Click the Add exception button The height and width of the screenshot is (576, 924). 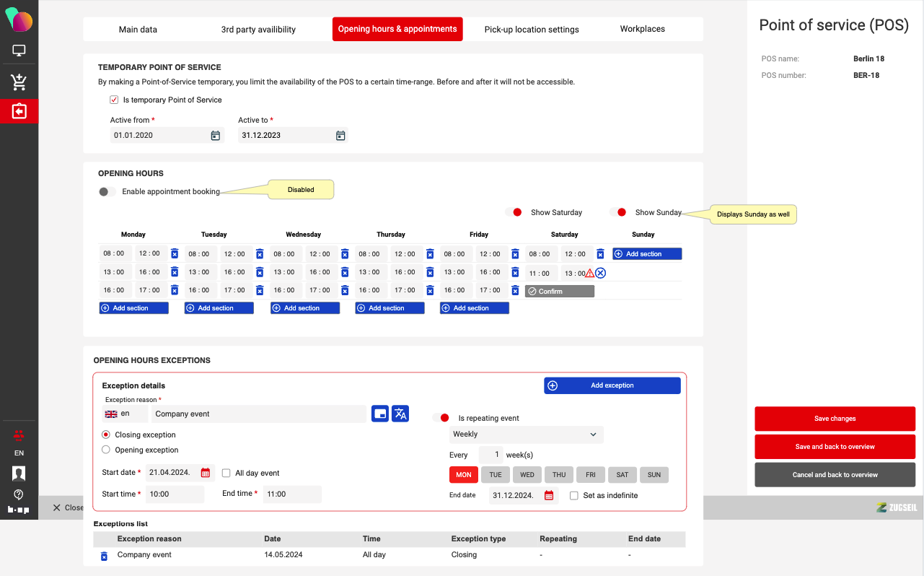(612, 385)
